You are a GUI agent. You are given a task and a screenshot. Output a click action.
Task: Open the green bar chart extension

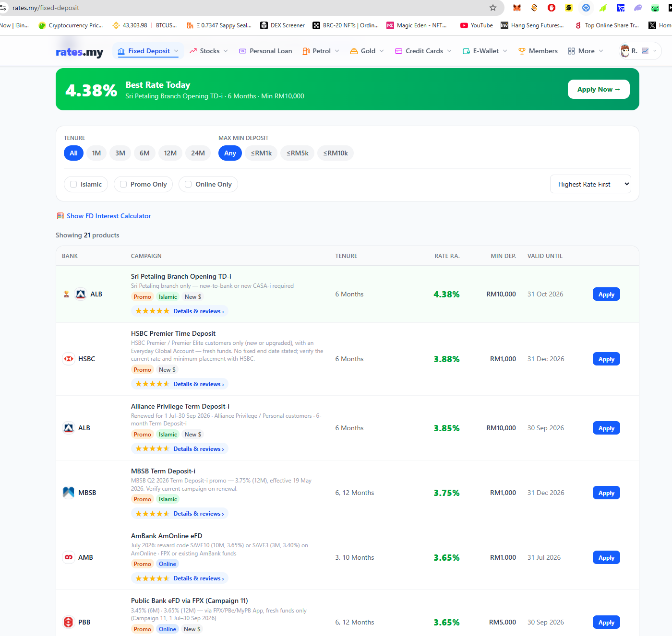tap(603, 8)
